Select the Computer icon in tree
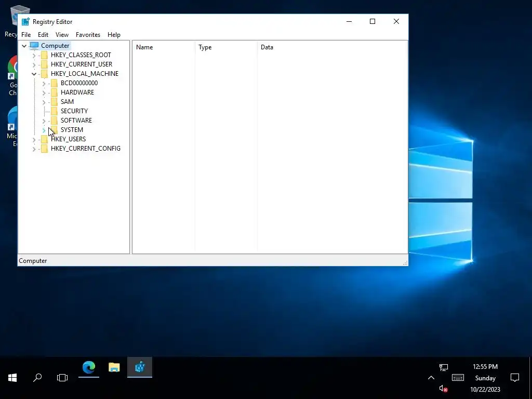The height and width of the screenshot is (399, 532). [34, 46]
